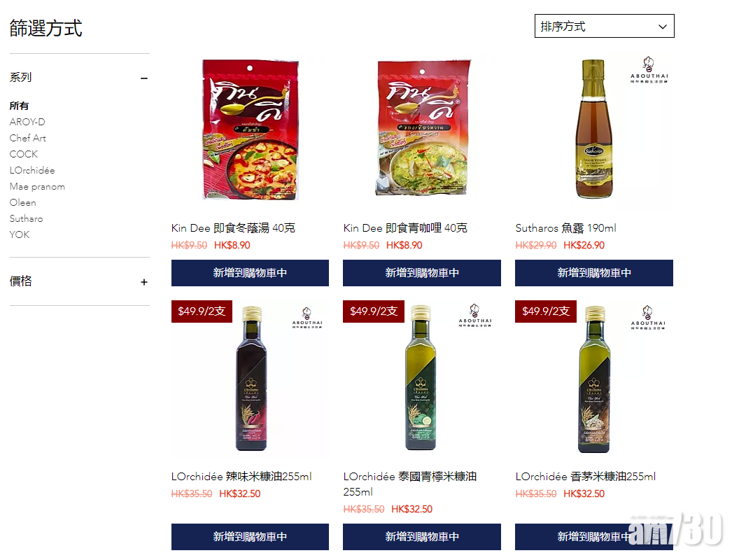Choose Sutharo series filter

[x=26, y=218]
